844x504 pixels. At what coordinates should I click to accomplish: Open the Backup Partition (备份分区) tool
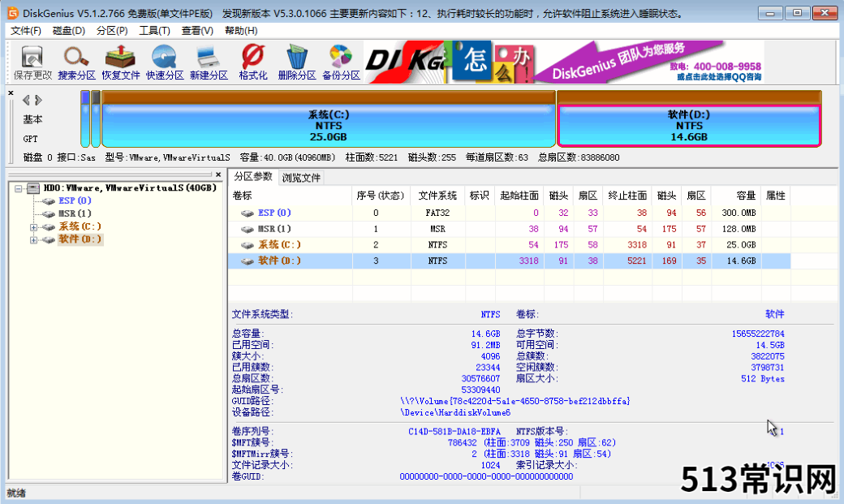pos(341,63)
